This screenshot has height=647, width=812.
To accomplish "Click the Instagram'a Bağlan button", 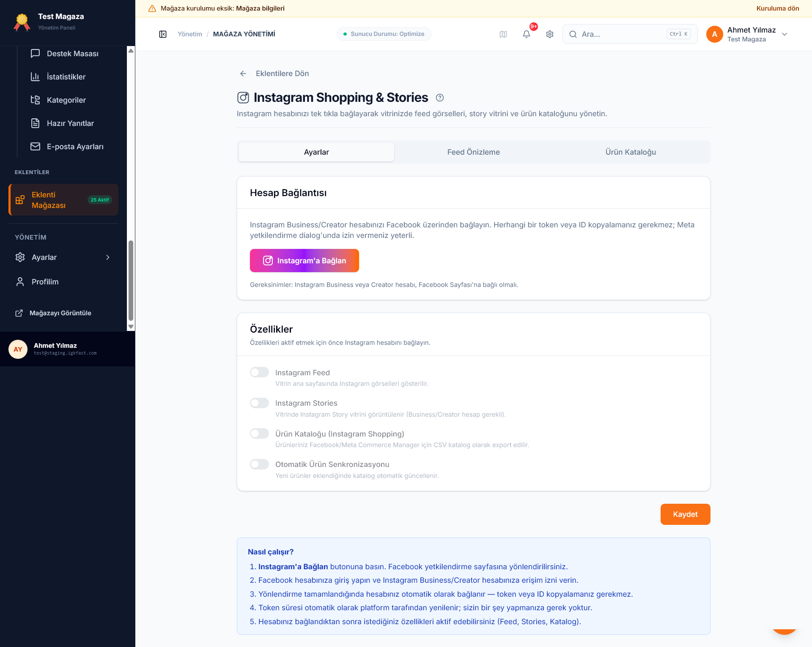I will [x=304, y=261].
